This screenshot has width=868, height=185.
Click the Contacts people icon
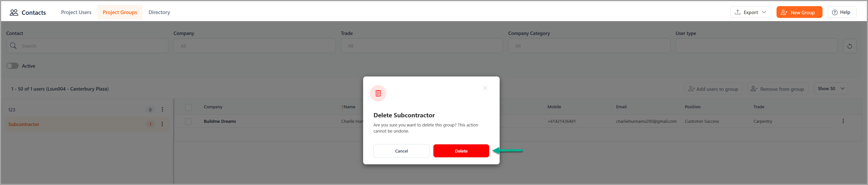pos(14,12)
